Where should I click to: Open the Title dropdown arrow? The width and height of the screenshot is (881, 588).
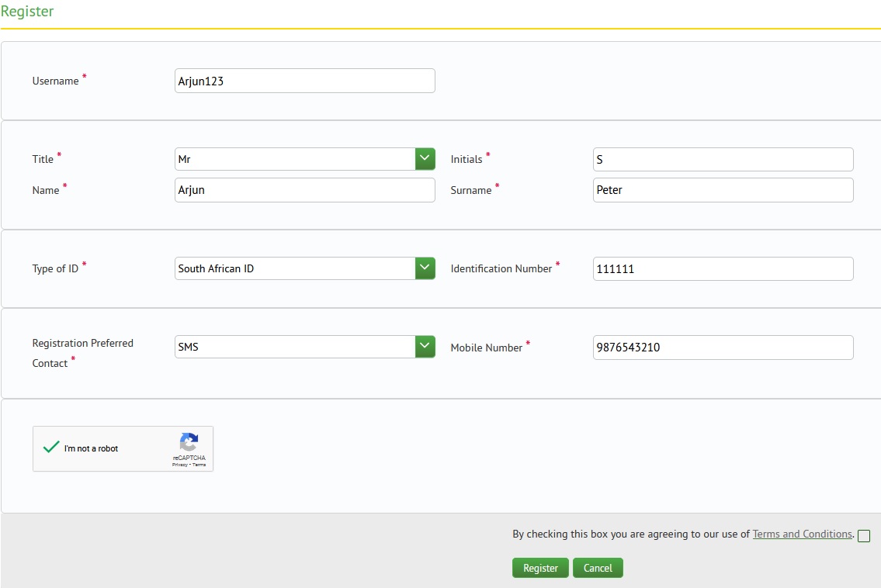(x=425, y=159)
